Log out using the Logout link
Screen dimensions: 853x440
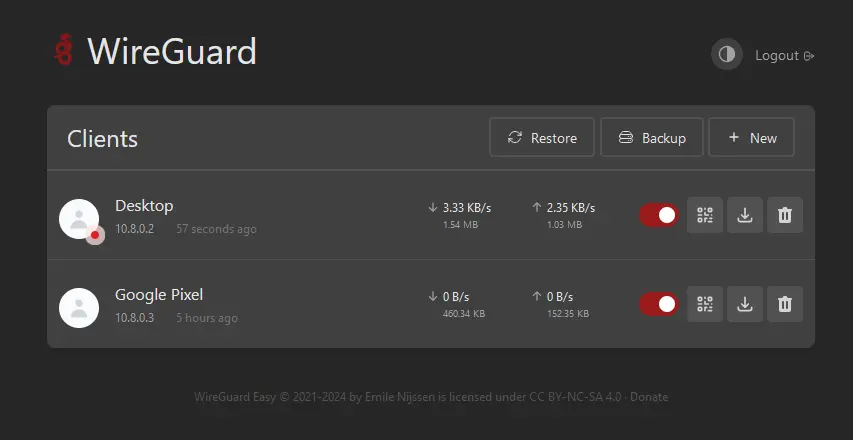(784, 55)
